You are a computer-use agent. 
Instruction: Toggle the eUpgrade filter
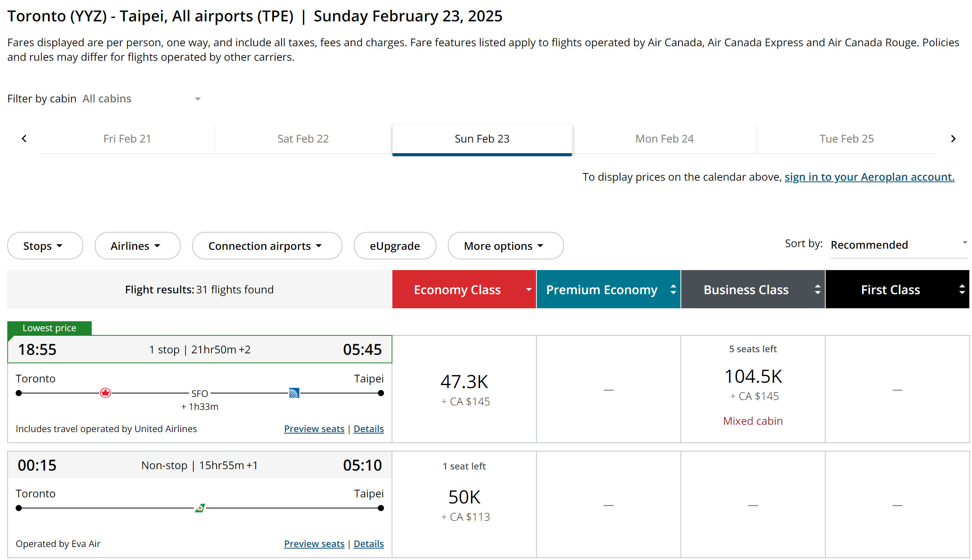(395, 245)
